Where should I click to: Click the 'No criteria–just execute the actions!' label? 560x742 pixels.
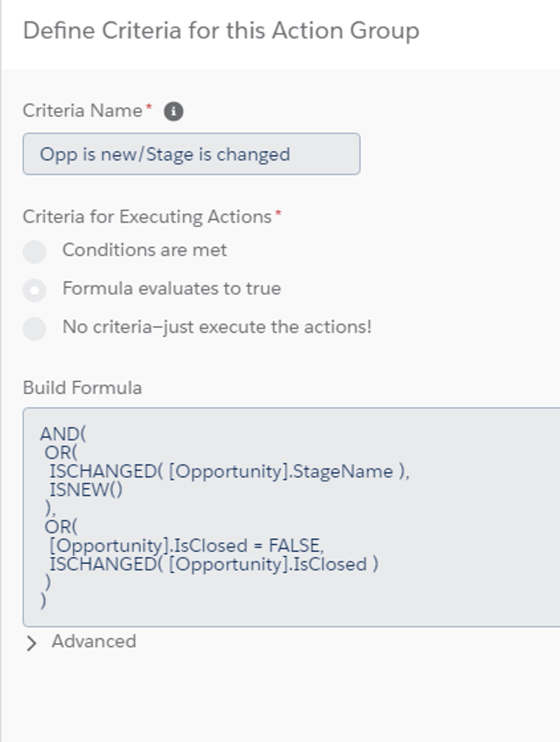216,327
